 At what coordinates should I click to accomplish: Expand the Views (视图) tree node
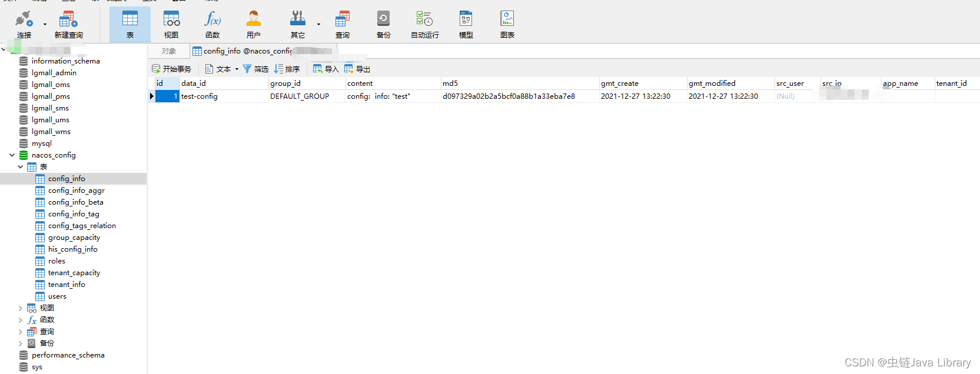20,308
